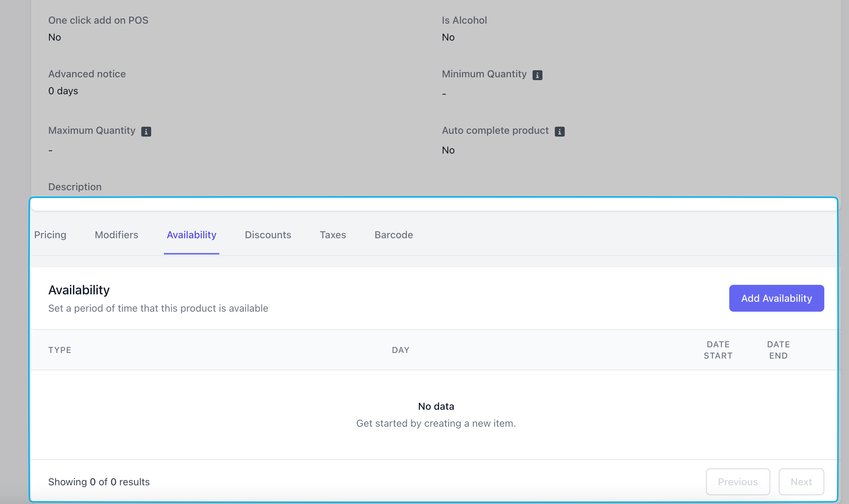This screenshot has height=504, width=849.
Task: Click the Next pagination button
Action: point(801,481)
